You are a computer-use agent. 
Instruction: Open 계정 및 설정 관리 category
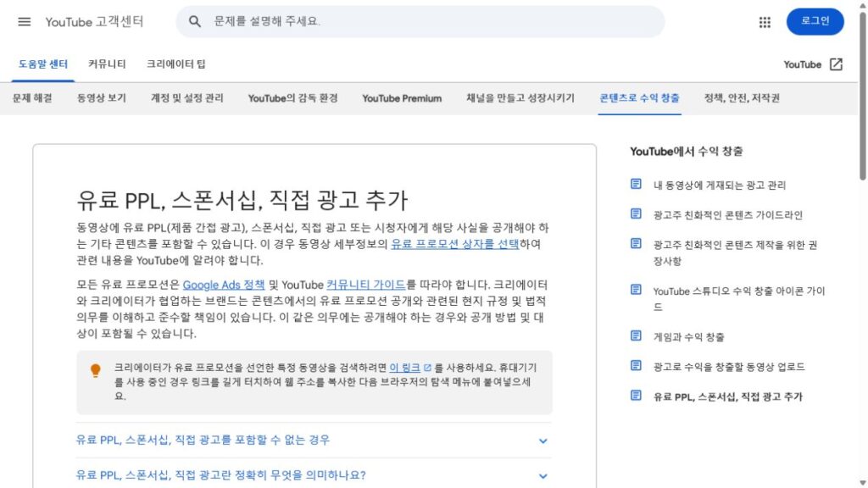click(x=187, y=98)
